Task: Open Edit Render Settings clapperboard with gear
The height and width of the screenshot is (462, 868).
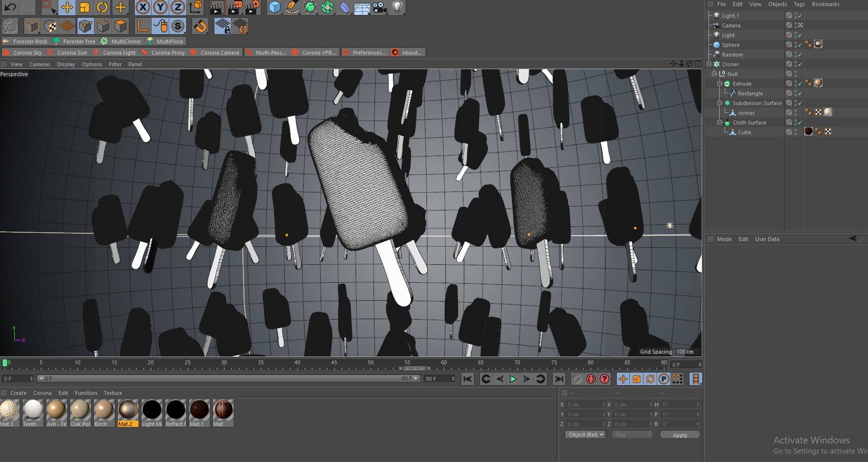Action: pyautogui.click(x=252, y=7)
